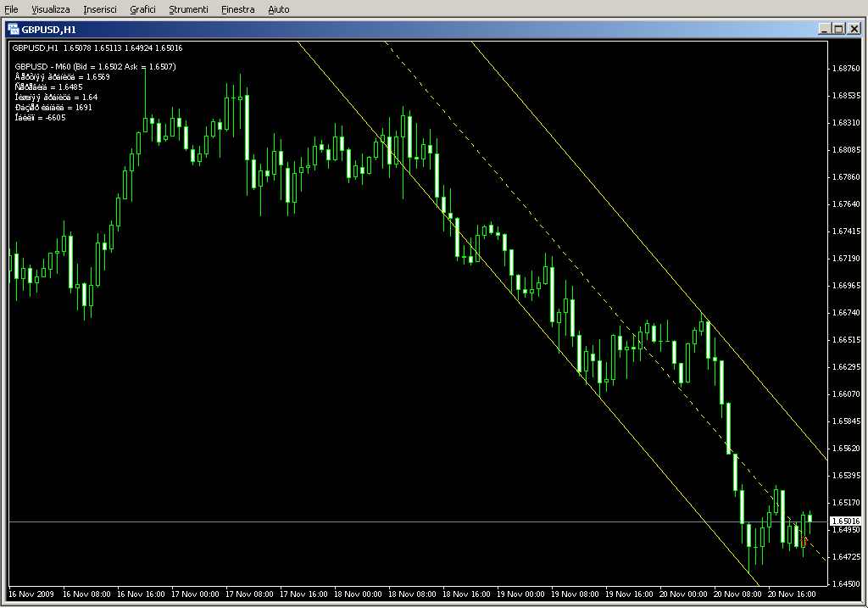Click the 19 Nov 08:00 time label
Screen dimensions: 868x608
(x=575, y=594)
